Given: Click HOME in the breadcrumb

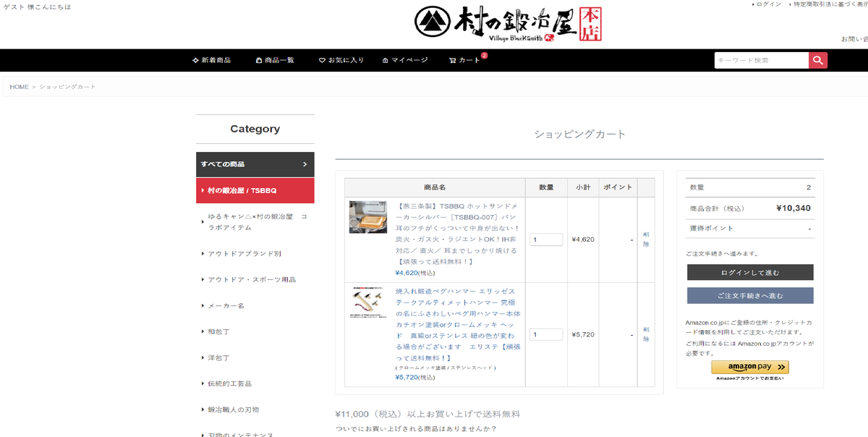Looking at the screenshot, I should pos(19,87).
